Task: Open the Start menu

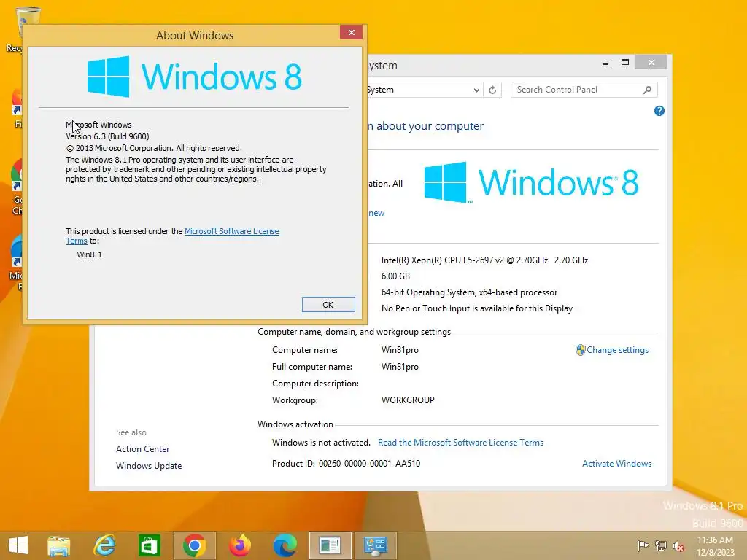Action: [x=18, y=545]
